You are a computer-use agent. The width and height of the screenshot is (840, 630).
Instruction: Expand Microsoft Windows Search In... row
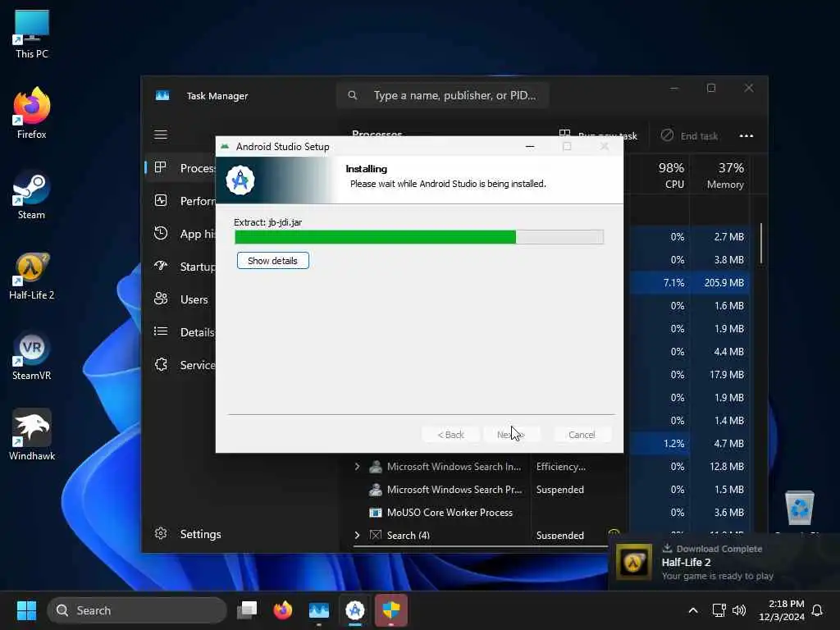click(357, 467)
